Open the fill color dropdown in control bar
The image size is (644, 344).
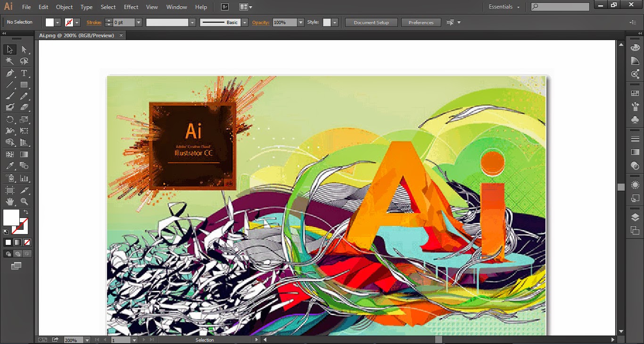coord(58,22)
